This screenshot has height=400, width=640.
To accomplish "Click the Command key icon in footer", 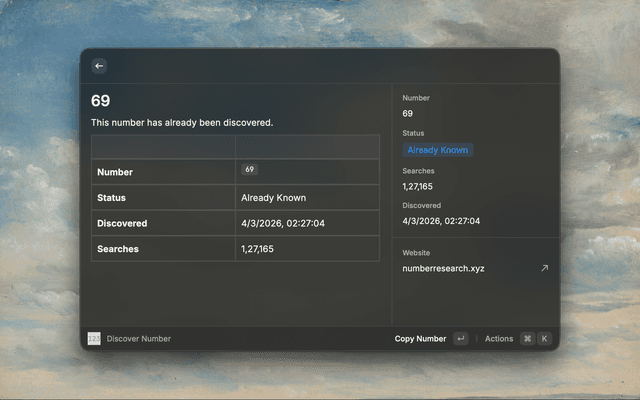I will (x=527, y=339).
